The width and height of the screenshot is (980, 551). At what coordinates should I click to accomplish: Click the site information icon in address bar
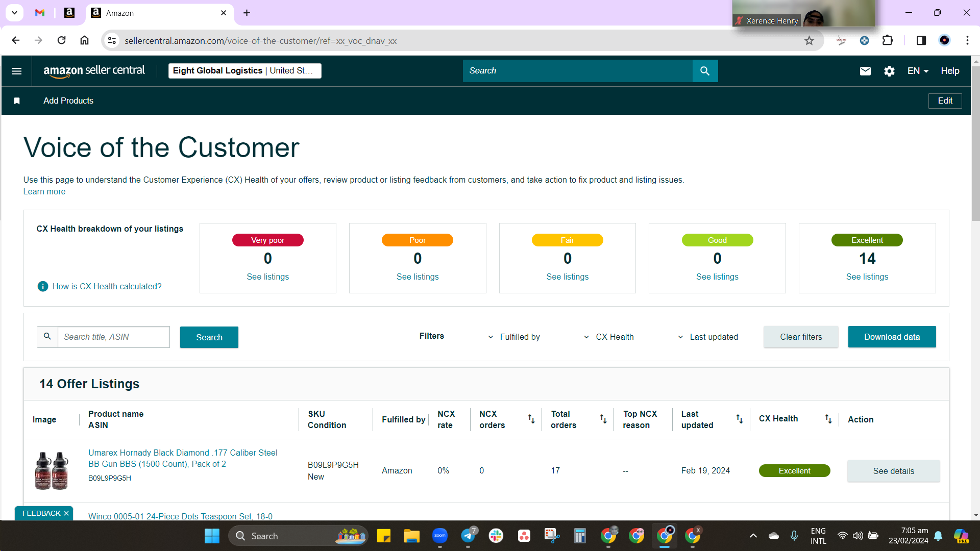112,40
